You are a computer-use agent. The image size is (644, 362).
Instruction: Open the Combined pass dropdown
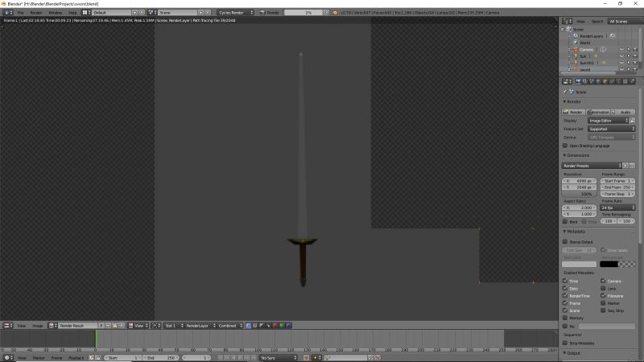click(x=230, y=326)
